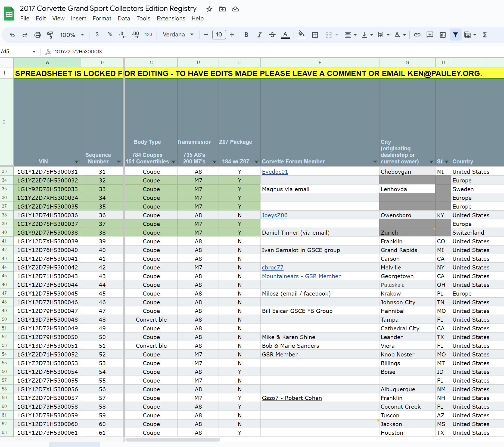The height and width of the screenshot is (447, 504).
Task: Select the Format as currency icon
Action: [97, 35]
